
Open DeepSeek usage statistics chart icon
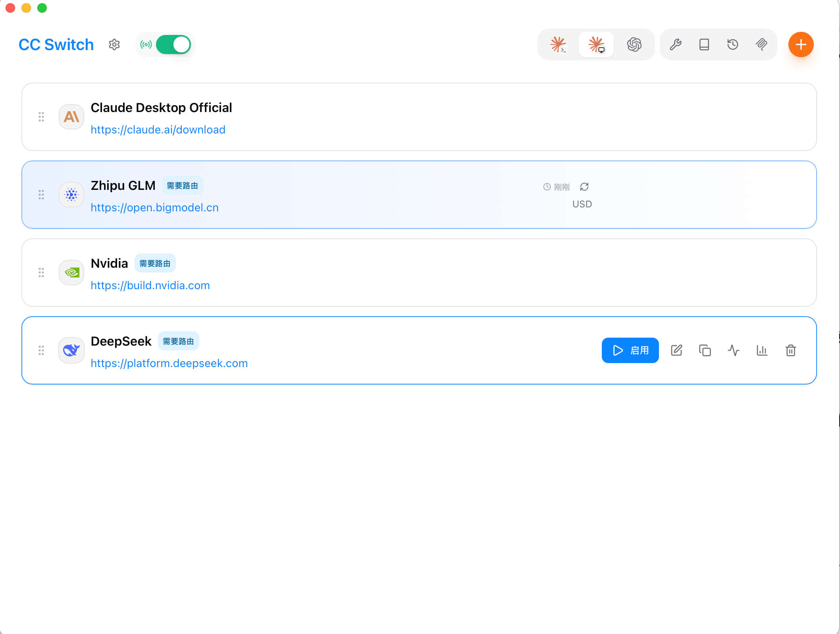(762, 350)
